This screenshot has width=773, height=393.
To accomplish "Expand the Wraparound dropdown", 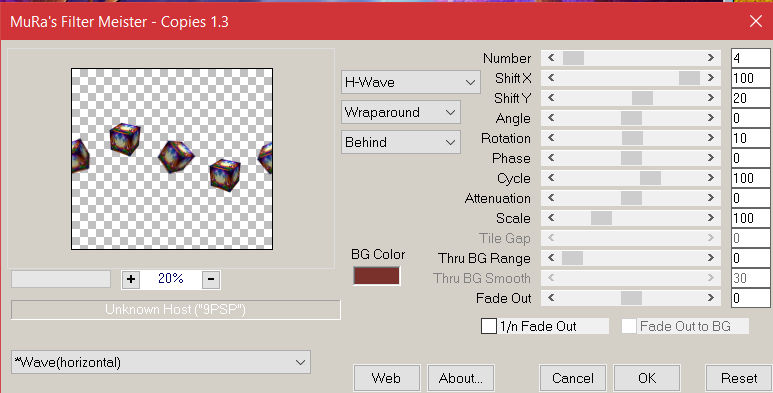I will [x=401, y=112].
